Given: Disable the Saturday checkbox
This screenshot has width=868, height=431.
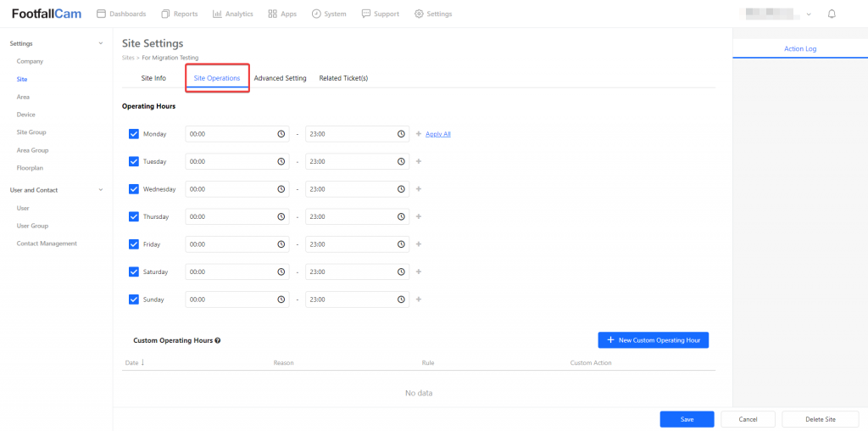Looking at the screenshot, I should point(134,271).
